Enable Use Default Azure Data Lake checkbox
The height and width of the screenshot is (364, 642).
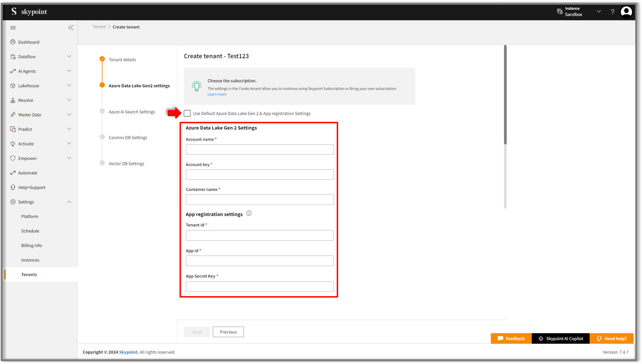pos(187,114)
